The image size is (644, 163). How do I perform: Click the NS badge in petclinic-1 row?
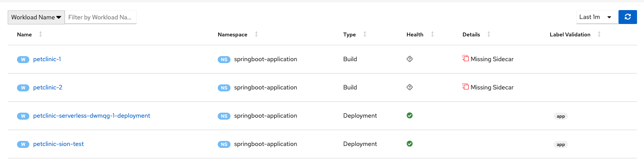point(224,60)
